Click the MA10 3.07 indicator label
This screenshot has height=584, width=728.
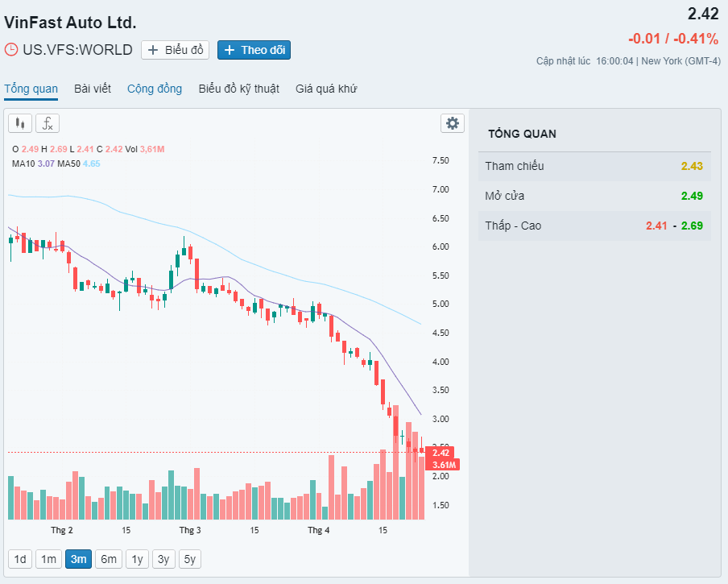(x=33, y=164)
